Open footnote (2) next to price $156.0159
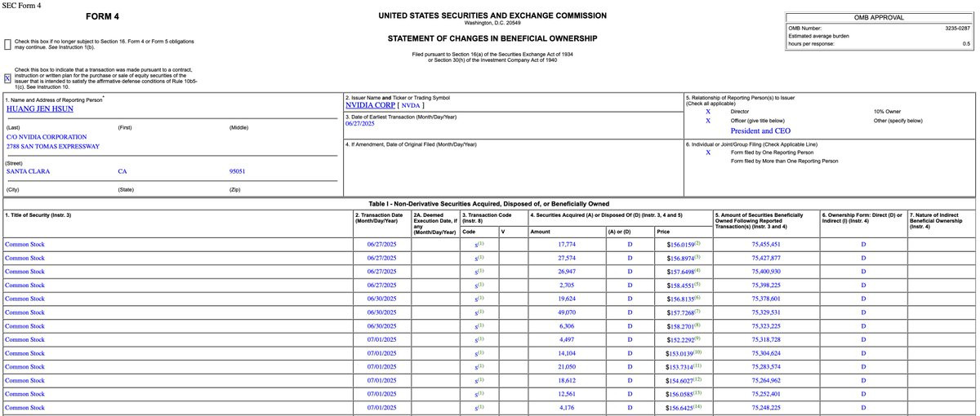Image resolution: width=980 pixels, height=416 pixels. pyautogui.click(x=697, y=243)
